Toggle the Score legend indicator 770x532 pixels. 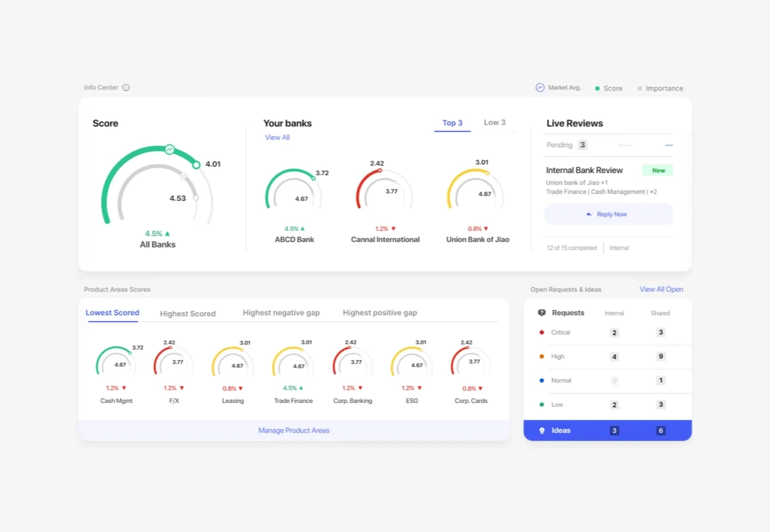click(597, 89)
